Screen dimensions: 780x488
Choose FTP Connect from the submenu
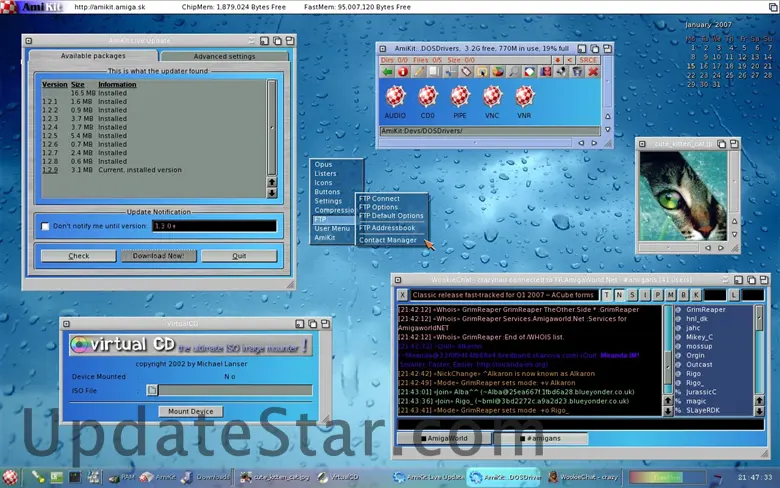(x=379, y=198)
